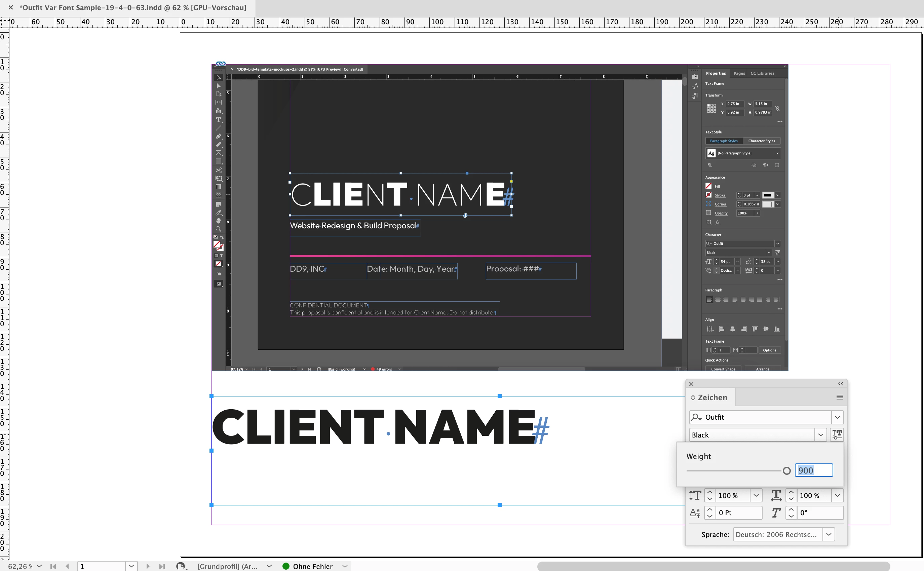Expand the Sprache language dropdown
This screenshot has height=571, width=924.
[829, 534]
